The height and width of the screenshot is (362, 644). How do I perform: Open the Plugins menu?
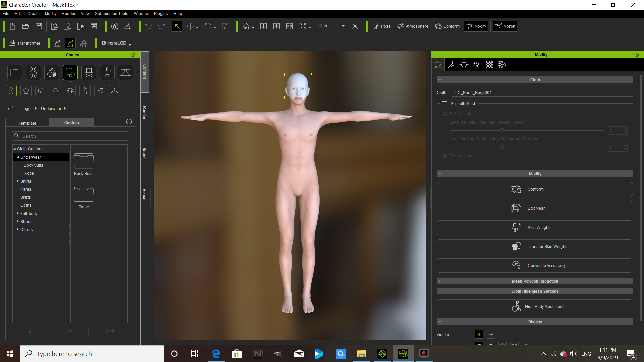pyautogui.click(x=161, y=14)
